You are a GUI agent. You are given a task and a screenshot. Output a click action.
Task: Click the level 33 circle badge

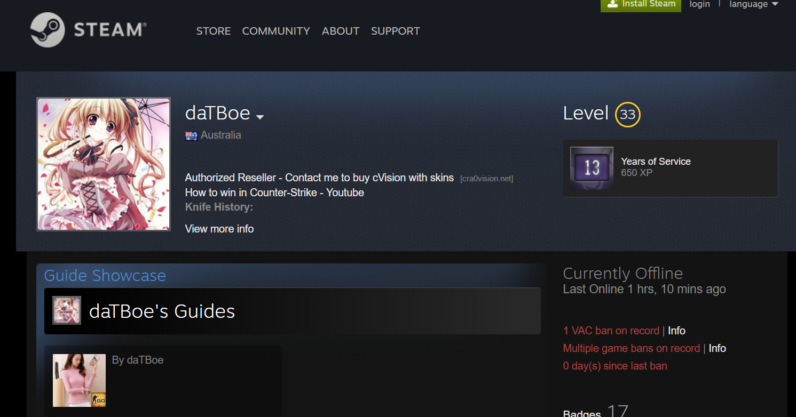tap(627, 114)
